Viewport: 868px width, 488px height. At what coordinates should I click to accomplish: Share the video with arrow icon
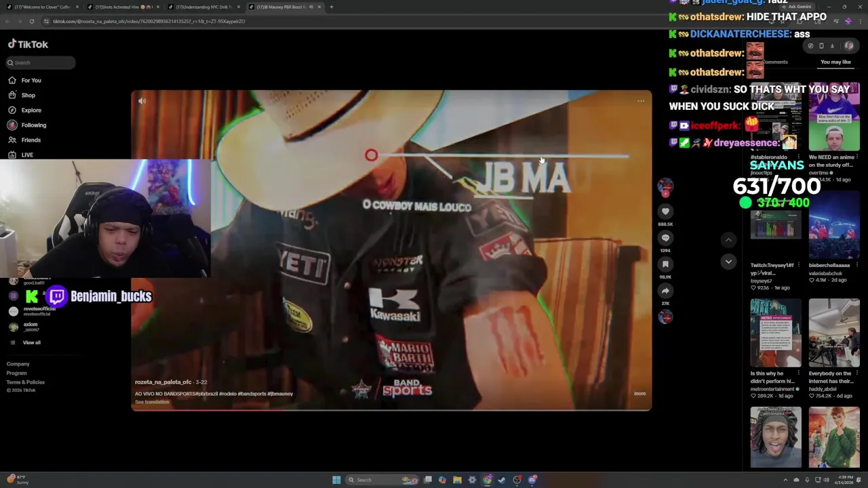pyautogui.click(x=665, y=291)
